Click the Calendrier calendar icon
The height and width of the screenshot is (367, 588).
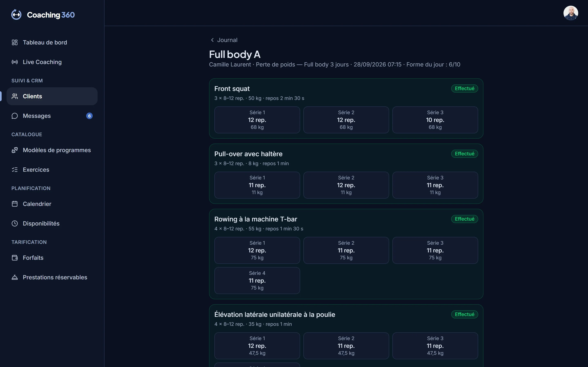(x=14, y=204)
